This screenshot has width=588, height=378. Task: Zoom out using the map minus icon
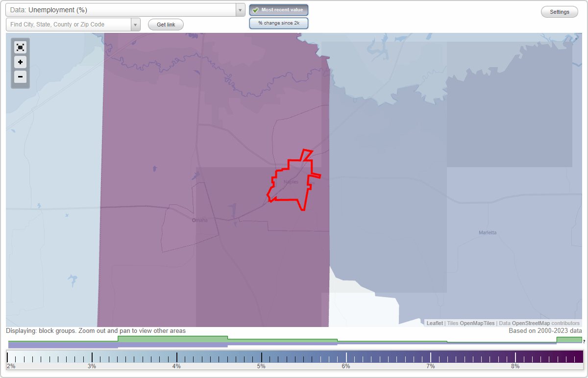tap(20, 77)
